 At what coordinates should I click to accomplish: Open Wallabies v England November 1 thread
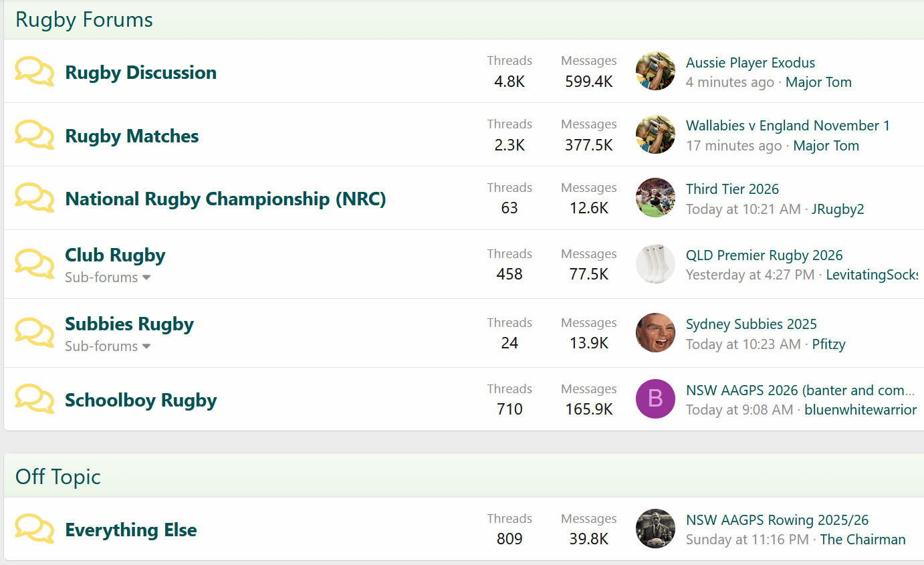click(788, 126)
